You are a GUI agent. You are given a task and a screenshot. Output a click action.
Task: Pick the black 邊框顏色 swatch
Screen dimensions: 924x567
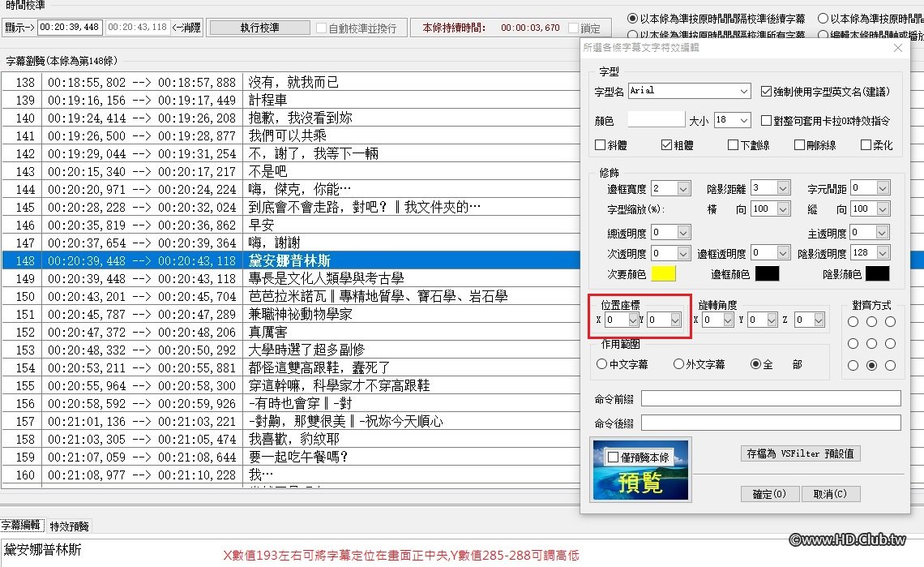[x=768, y=273]
